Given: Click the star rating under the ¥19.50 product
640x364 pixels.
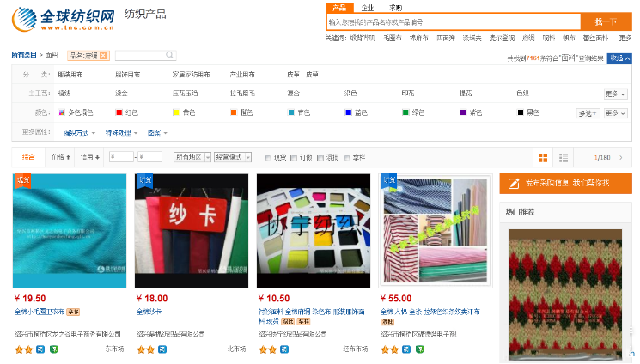Looking at the screenshot, I should (x=24, y=349).
